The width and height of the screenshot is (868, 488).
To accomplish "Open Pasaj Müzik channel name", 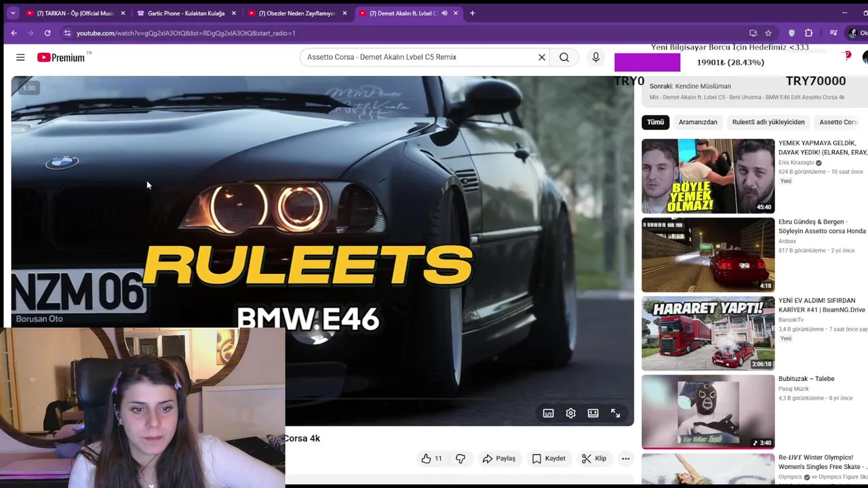I will tap(795, 389).
